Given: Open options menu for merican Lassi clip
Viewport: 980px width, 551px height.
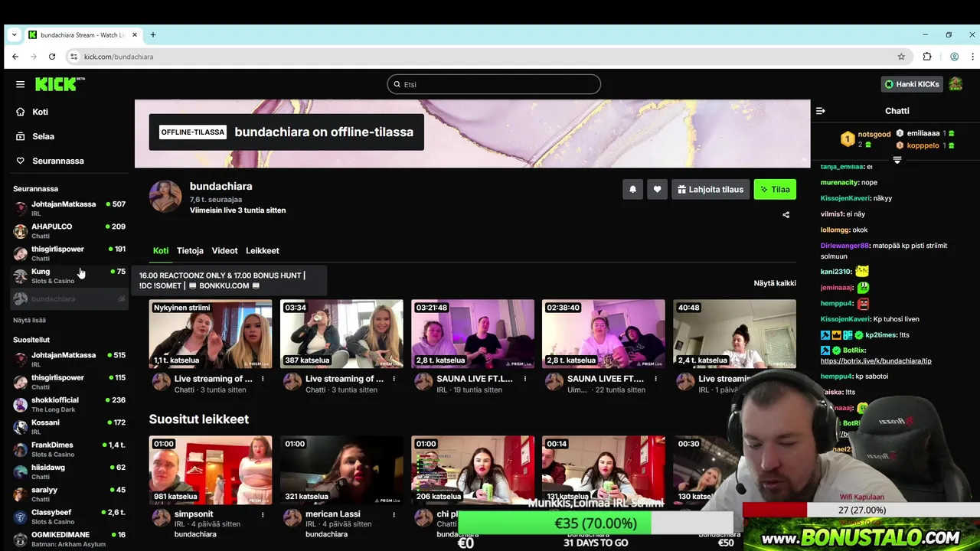Looking at the screenshot, I should click(394, 514).
